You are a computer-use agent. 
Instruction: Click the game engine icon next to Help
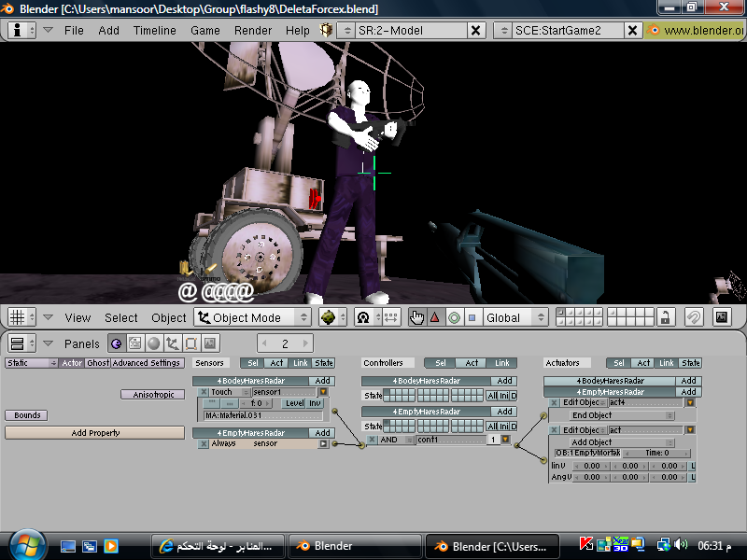point(326,31)
